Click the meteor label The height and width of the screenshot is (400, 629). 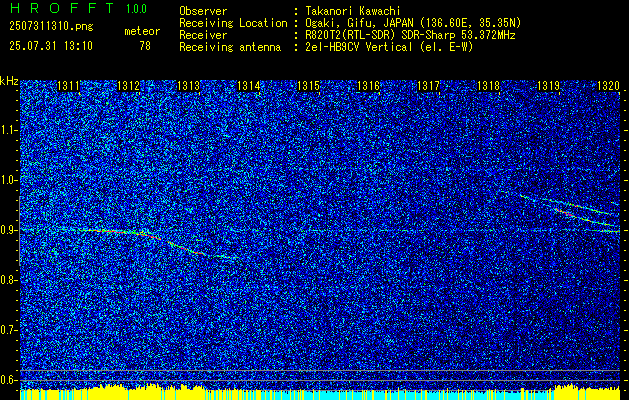click(x=142, y=31)
